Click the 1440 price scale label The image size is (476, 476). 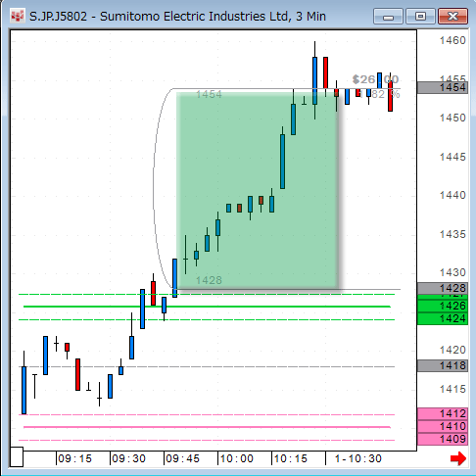coord(452,195)
